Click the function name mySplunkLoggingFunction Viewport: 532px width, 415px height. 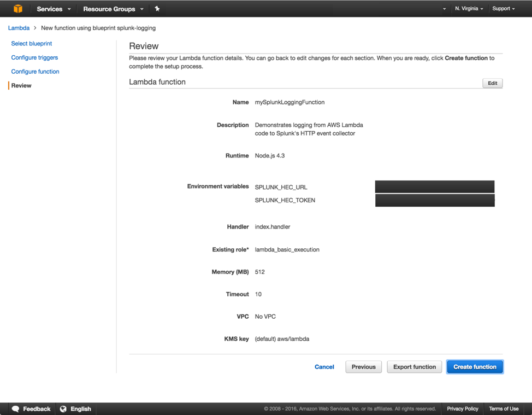coord(289,102)
